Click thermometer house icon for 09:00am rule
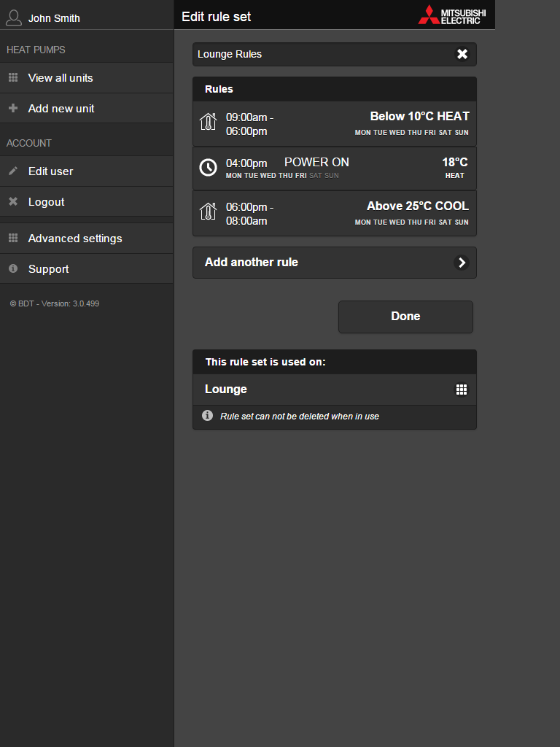The height and width of the screenshot is (747, 560). pos(208,123)
